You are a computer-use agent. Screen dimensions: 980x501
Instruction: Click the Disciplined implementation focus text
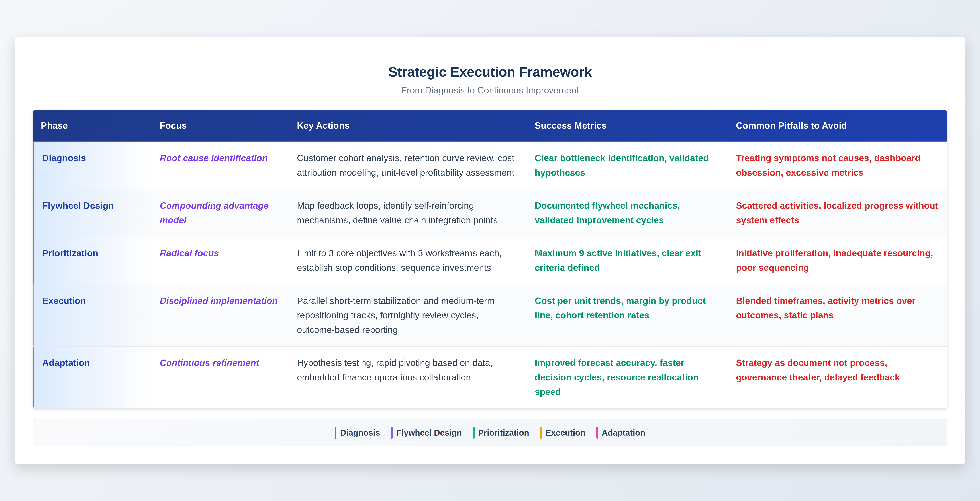click(x=218, y=301)
